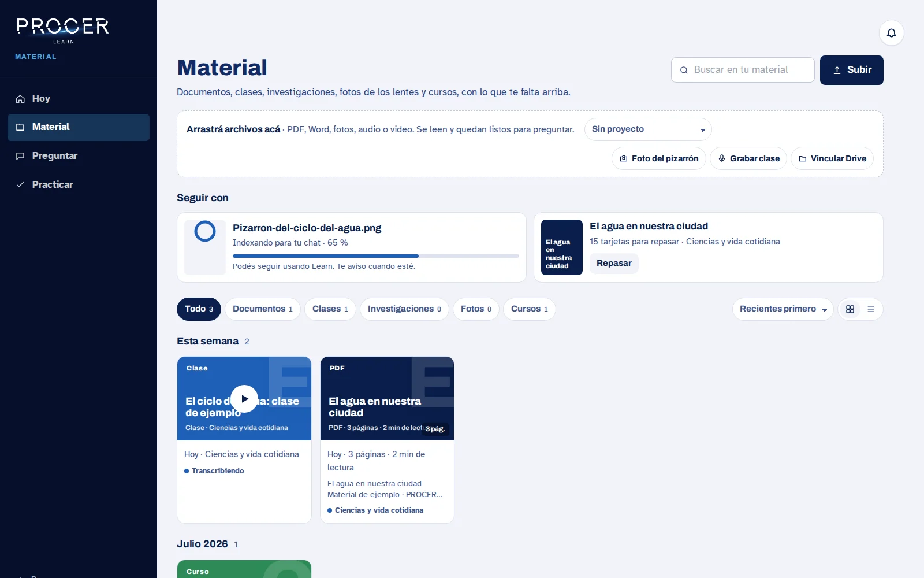Open the El agua en nuestra ciudad PDF card
924x578 pixels.
pyautogui.click(x=387, y=440)
